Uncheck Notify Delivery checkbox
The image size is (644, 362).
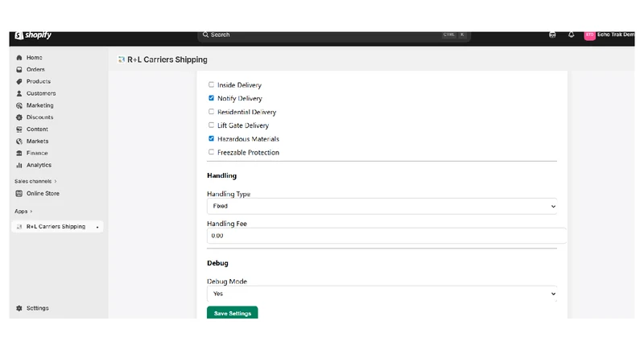click(x=211, y=98)
